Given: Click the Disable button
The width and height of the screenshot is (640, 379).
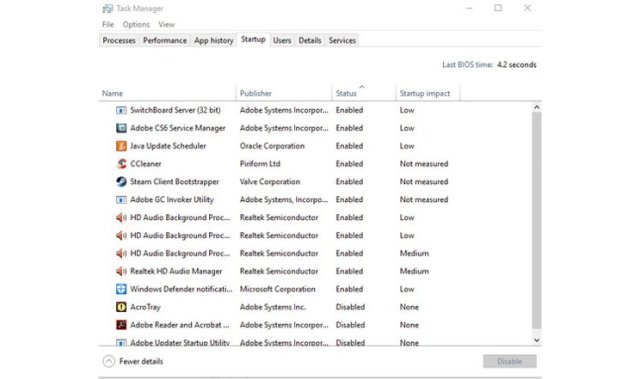Looking at the screenshot, I should point(510,361).
